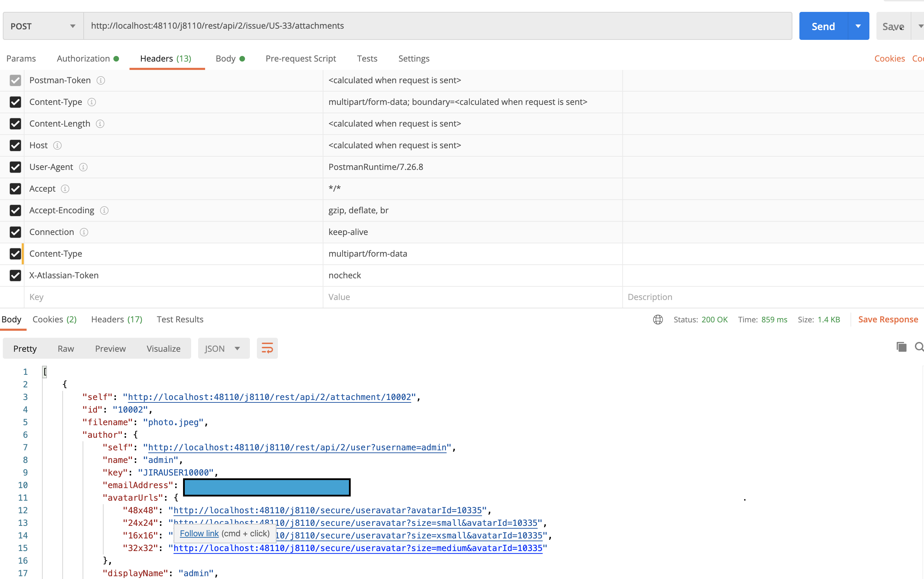The image size is (924, 579).
Task: Click the Save Response link
Action: 888,319
